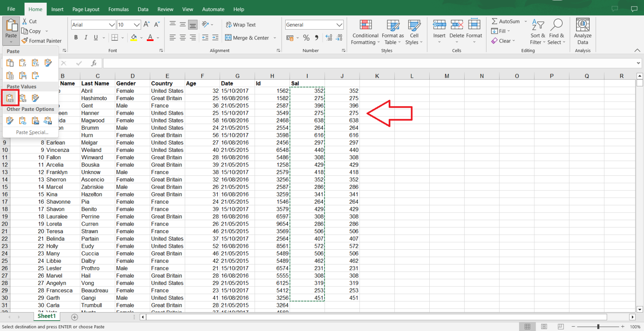The image size is (644, 331).
Task: Switch to the Automate tab
Action: click(x=213, y=9)
